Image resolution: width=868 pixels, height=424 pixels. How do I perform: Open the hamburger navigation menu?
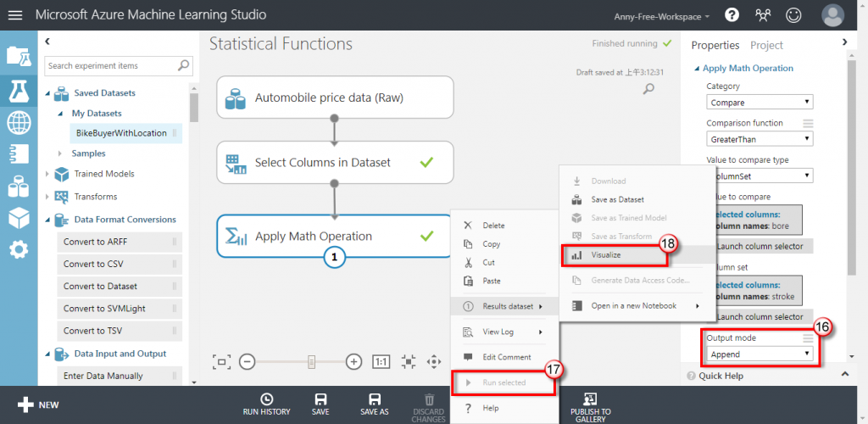point(15,15)
